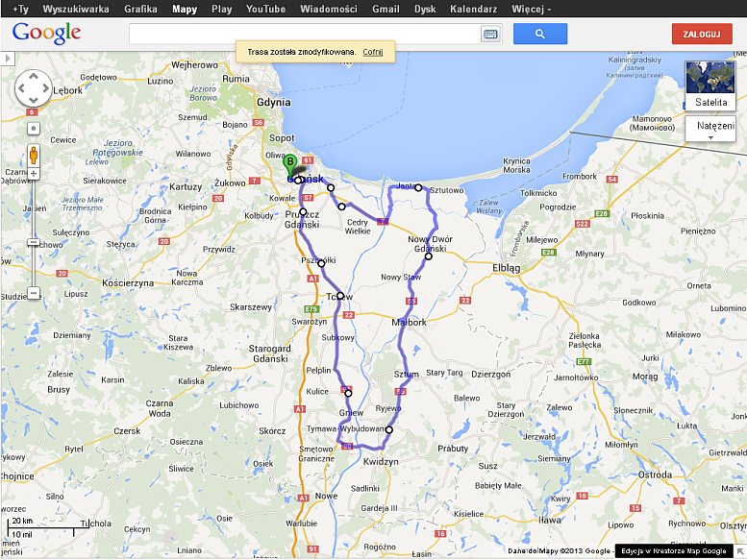Click the waypoint near Tymawa-Wybudowanie
The image size is (747, 560).
(x=388, y=429)
